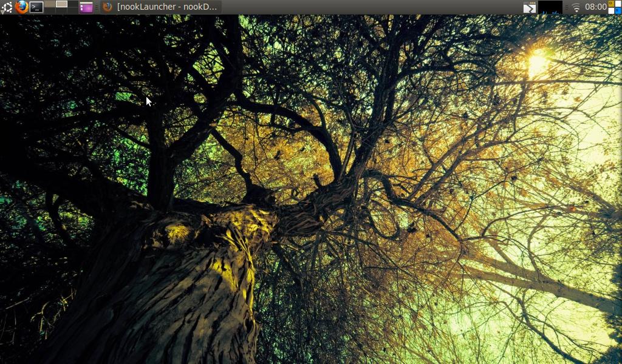
Task: Switch to the dark top-right workspace in pager
Action: [x=72, y=4]
